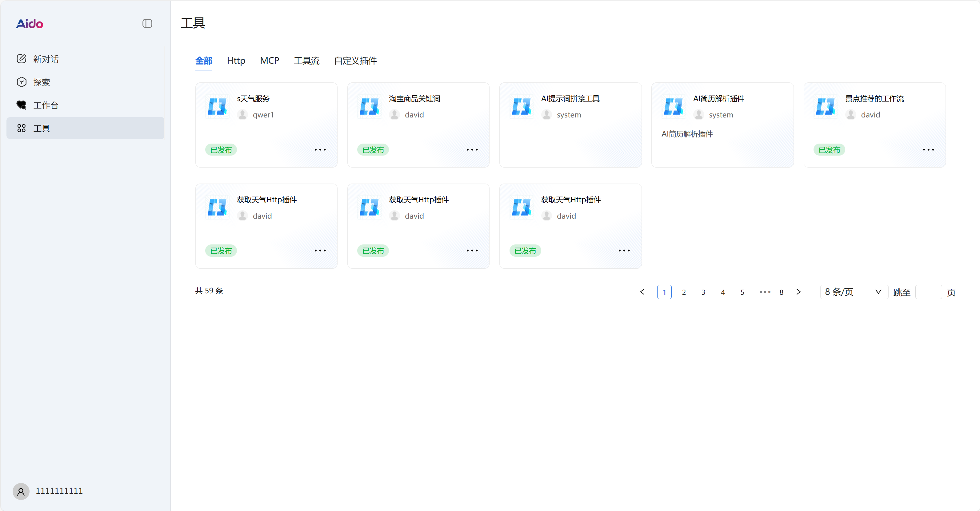Open the more options dots on the 景点推荐的工作流 card
The height and width of the screenshot is (511, 980).
(x=928, y=150)
